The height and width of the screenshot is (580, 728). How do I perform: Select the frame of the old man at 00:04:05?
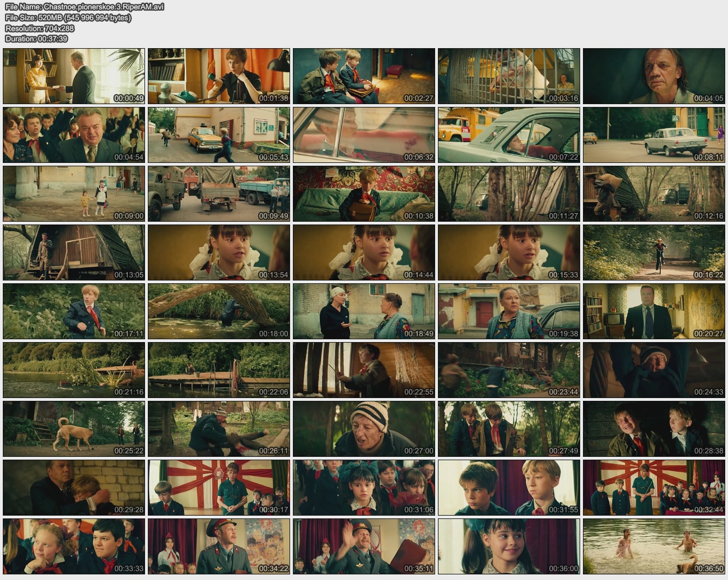[x=654, y=76]
